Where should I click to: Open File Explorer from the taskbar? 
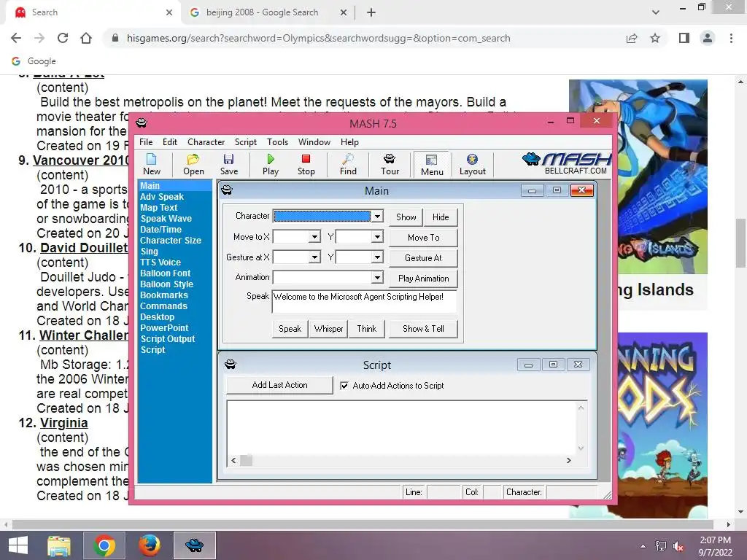click(x=59, y=545)
